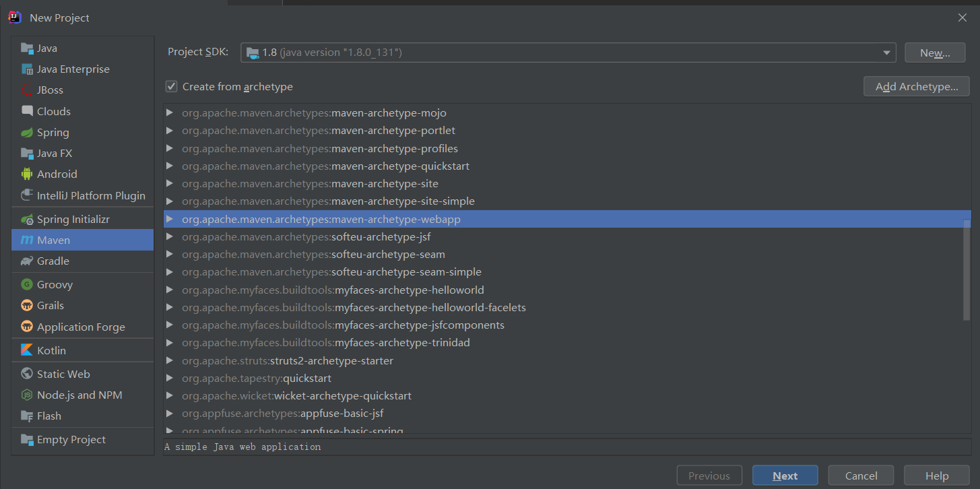
Task: Select softeu-archetype-seam-simple row
Action: (567, 271)
